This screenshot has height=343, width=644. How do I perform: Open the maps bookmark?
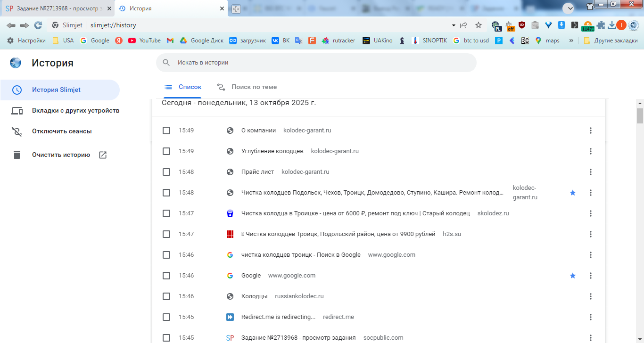pyautogui.click(x=547, y=41)
